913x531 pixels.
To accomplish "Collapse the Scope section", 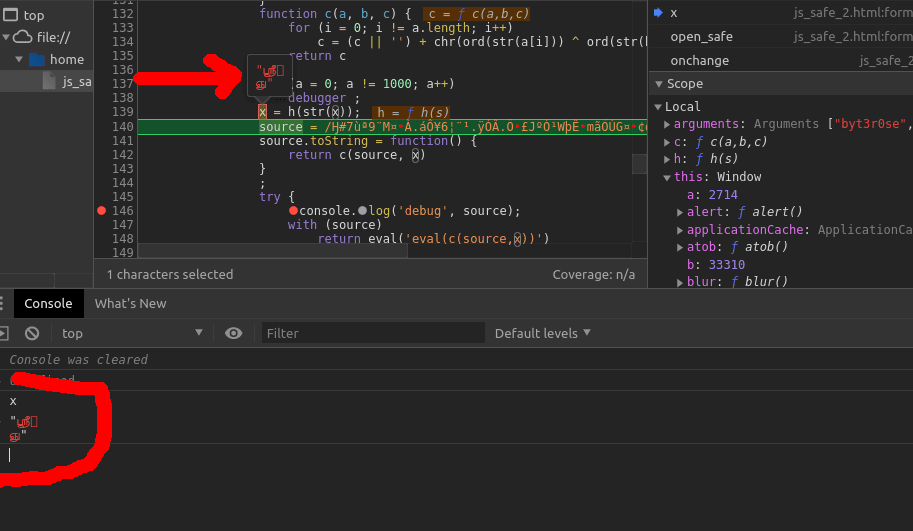I will point(659,83).
